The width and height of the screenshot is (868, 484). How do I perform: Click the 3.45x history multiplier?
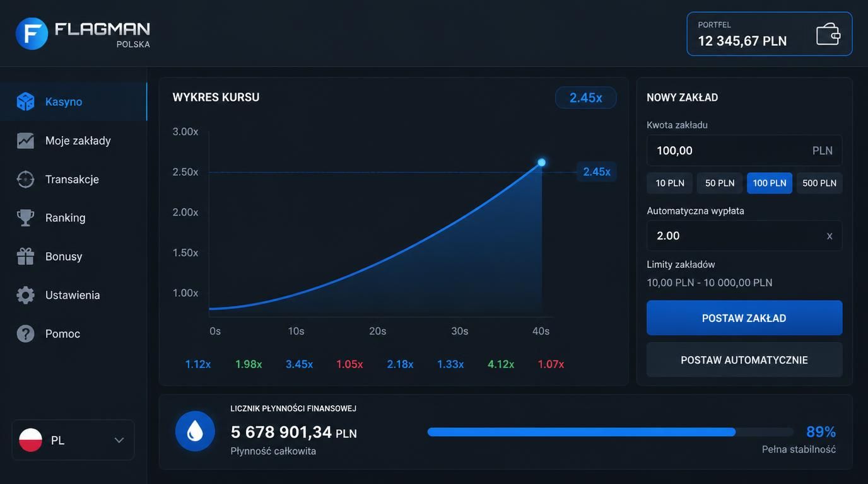pyautogui.click(x=299, y=364)
